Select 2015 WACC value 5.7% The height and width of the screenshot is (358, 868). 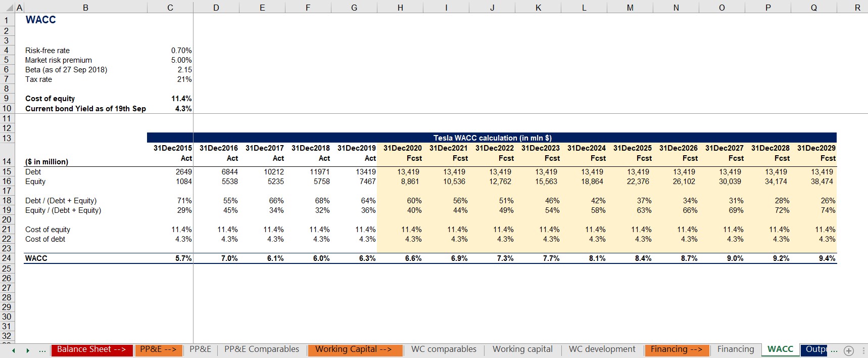point(183,258)
